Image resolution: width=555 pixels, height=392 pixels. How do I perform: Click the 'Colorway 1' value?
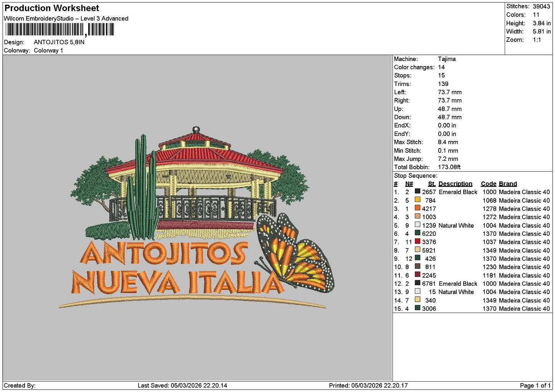48,51
